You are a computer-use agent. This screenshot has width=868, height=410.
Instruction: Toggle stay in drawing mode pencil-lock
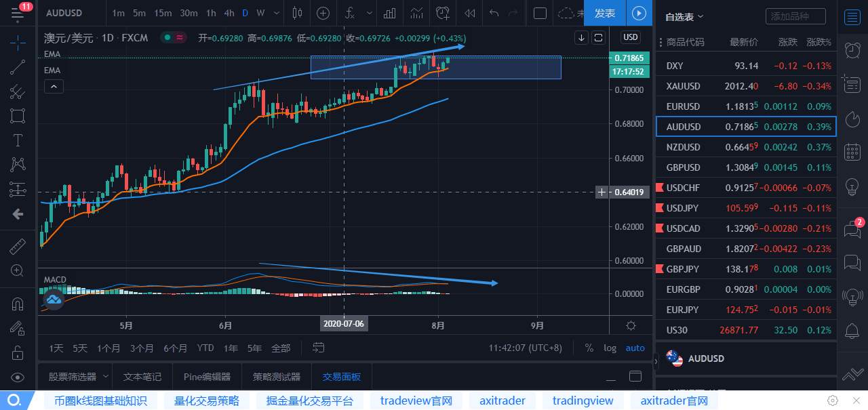tap(18, 329)
